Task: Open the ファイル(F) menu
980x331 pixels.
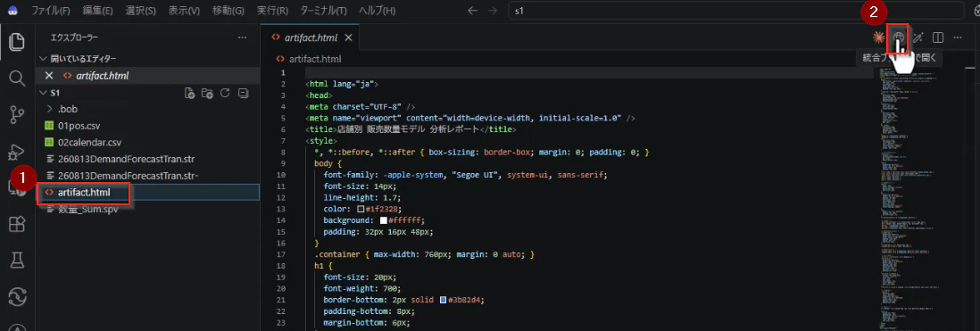Action: pos(51,11)
